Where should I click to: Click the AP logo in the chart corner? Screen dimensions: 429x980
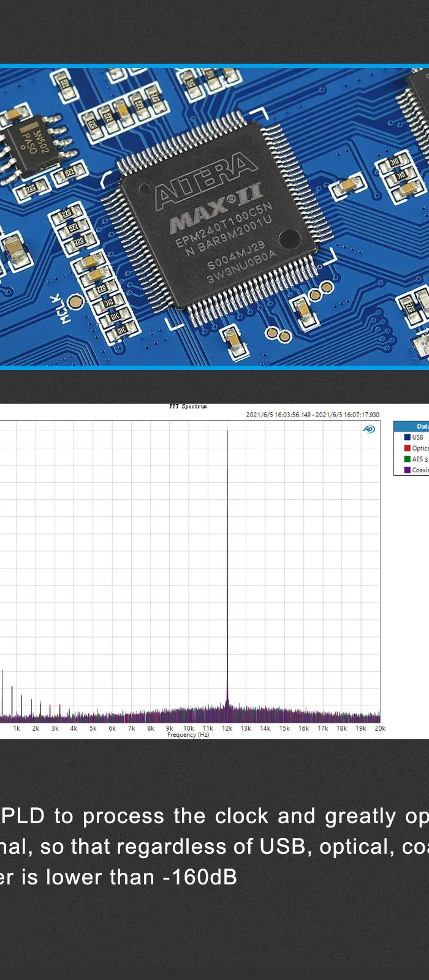coord(369,429)
